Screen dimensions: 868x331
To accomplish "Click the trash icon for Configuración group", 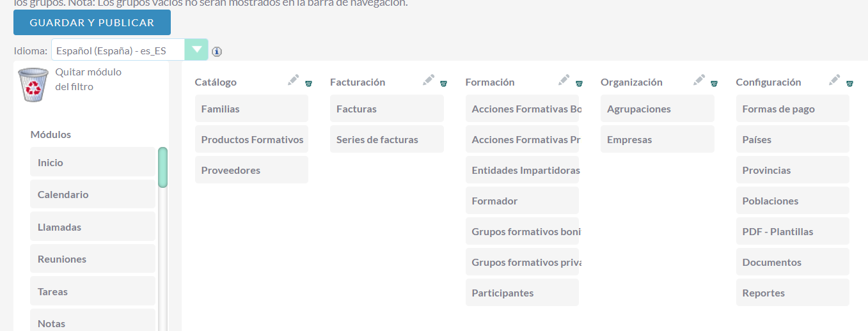I will point(849,83).
